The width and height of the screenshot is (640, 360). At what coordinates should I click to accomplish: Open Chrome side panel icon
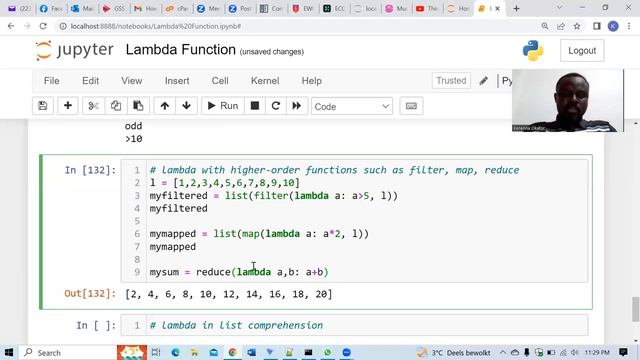pos(597,26)
